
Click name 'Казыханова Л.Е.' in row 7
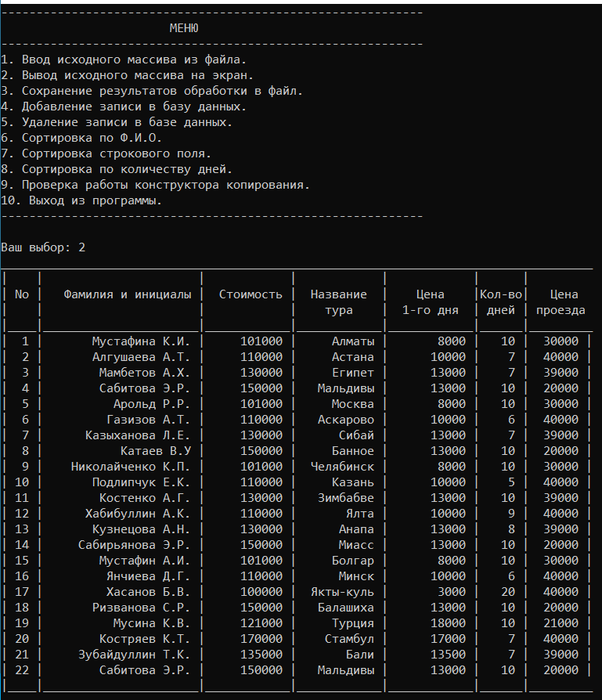coord(138,435)
